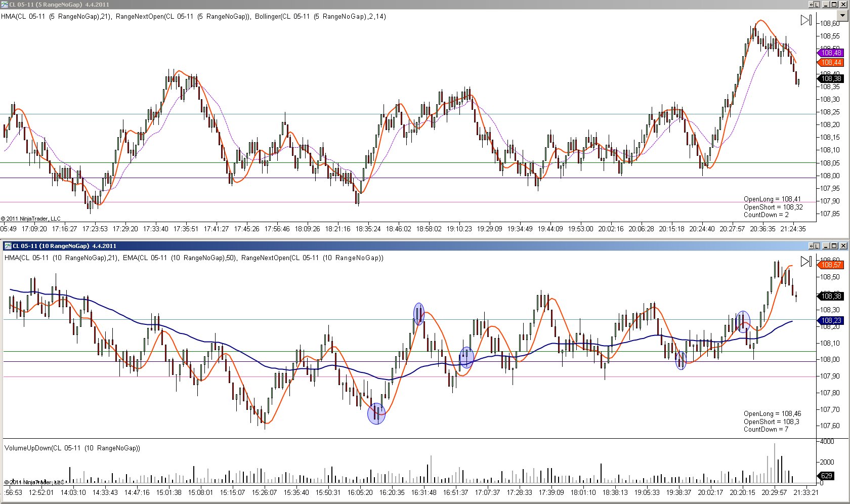Screen dimensions: 850x504
Task: Click the 107,60 price axis label
Action: click(x=830, y=426)
